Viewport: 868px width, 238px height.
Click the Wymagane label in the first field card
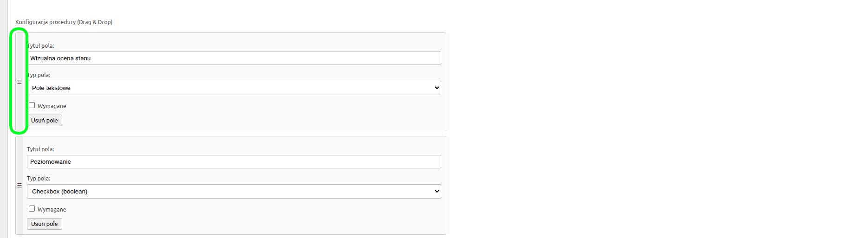[52, 106]
